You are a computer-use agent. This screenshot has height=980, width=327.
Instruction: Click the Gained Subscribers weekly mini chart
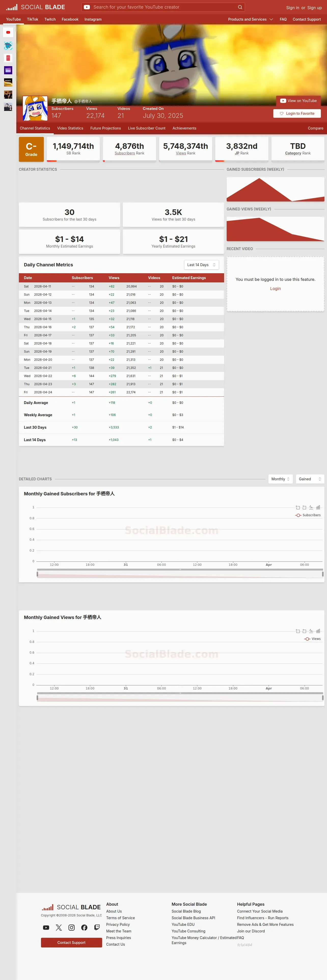[x=275, y=189]
